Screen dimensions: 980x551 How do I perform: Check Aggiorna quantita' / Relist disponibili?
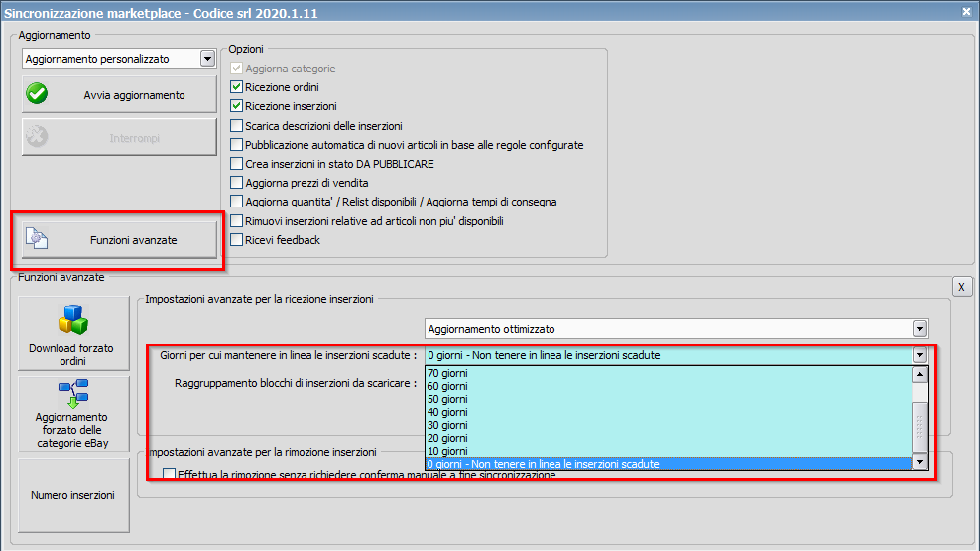tap(236, 202)
